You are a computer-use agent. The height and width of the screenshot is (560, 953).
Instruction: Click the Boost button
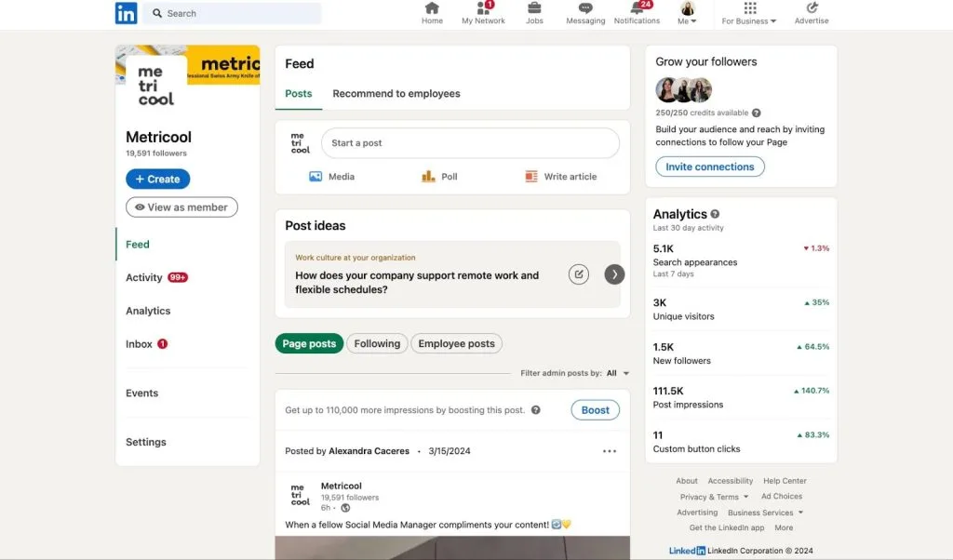click(595, 410)
